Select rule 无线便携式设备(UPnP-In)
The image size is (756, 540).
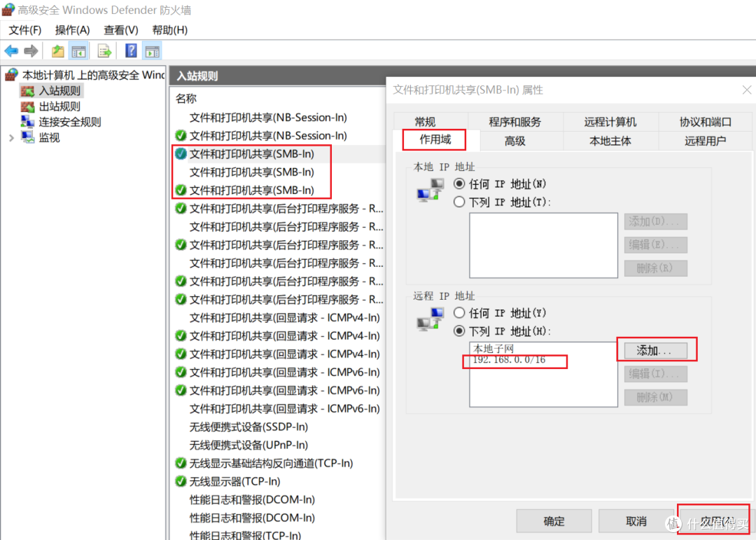(248, 445)
